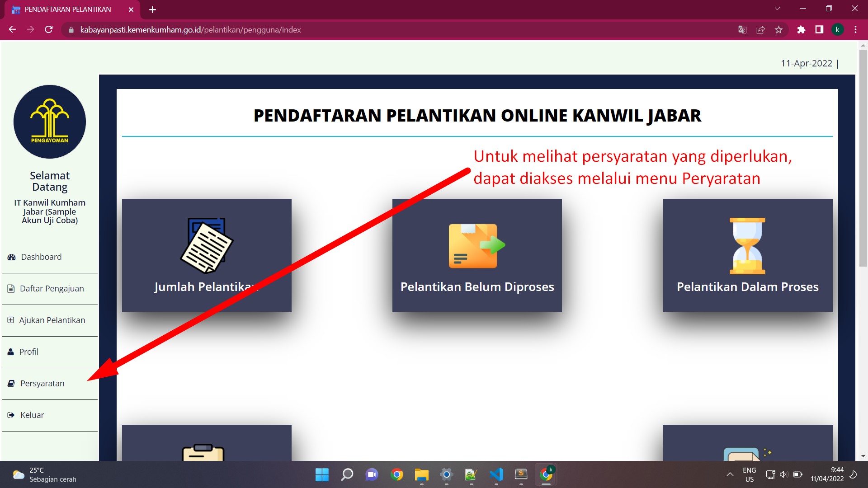This screenshot has width=868, height=488.
Task: Select Ajukan Pelantikan in sidebar
Action: (x=52, y=320)
